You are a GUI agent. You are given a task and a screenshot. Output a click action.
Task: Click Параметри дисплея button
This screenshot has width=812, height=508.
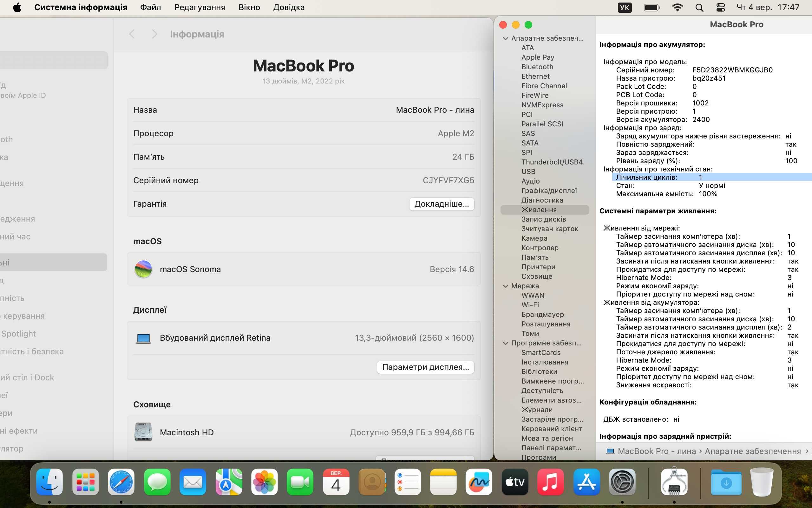(x=425, y=367)
